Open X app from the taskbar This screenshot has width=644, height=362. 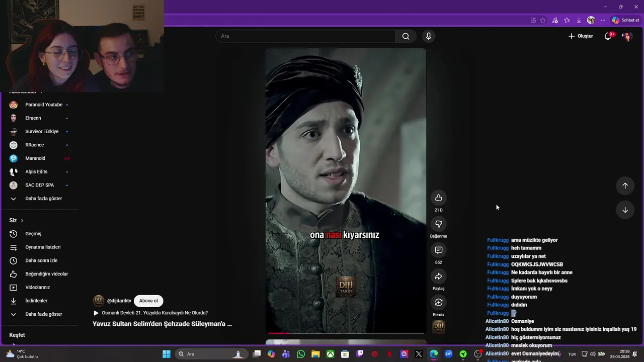click(x=419, y=354)
